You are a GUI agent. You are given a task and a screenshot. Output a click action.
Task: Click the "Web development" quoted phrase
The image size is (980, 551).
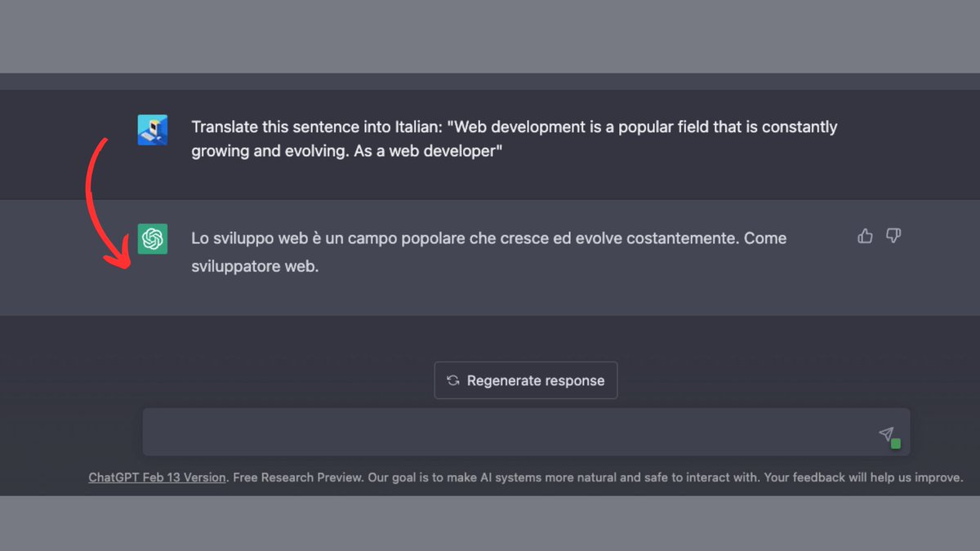(x=508, y=127)
